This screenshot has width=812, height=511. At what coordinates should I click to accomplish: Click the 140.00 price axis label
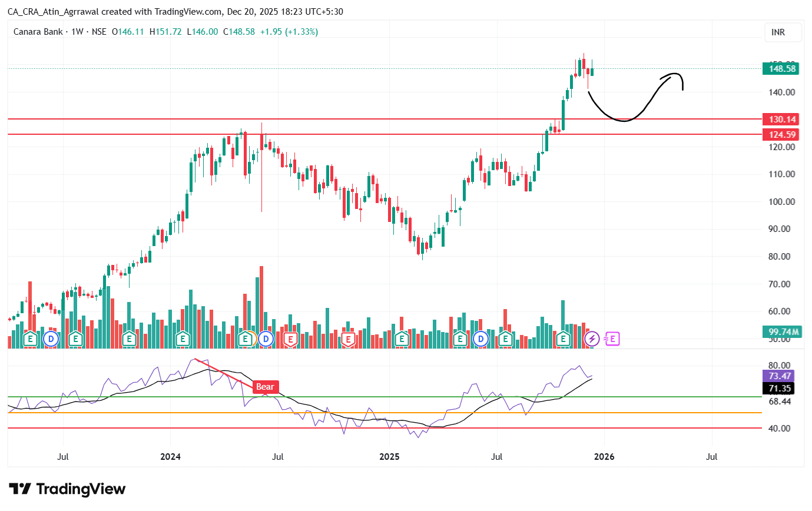point(781,92)
